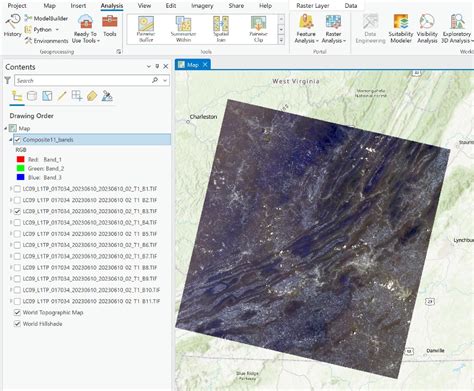Image resolution: width=474 pixels, height=391 pixels.
Task: Show the B2.TIF raster layer
Action: (x=17, y=200)
